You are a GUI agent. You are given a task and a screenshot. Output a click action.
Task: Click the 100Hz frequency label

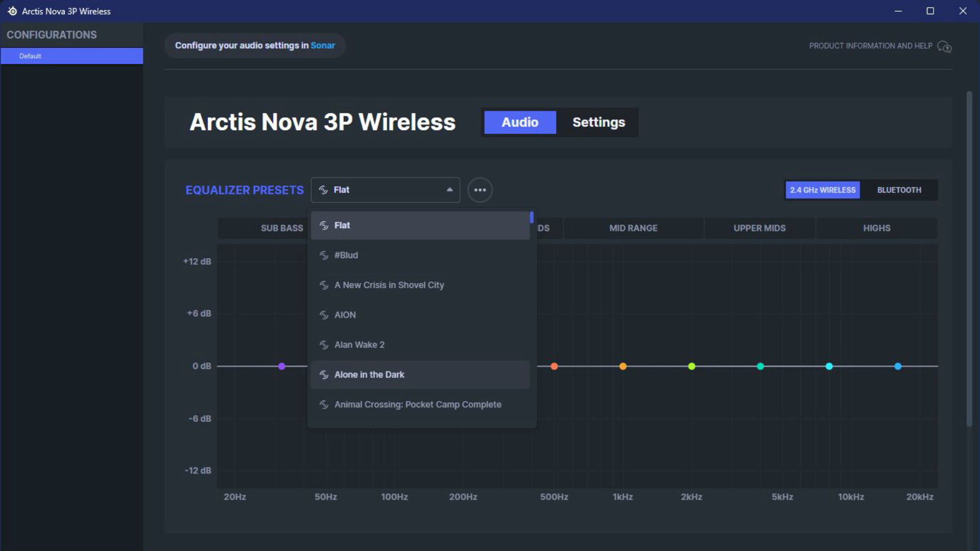click(394, 497)
